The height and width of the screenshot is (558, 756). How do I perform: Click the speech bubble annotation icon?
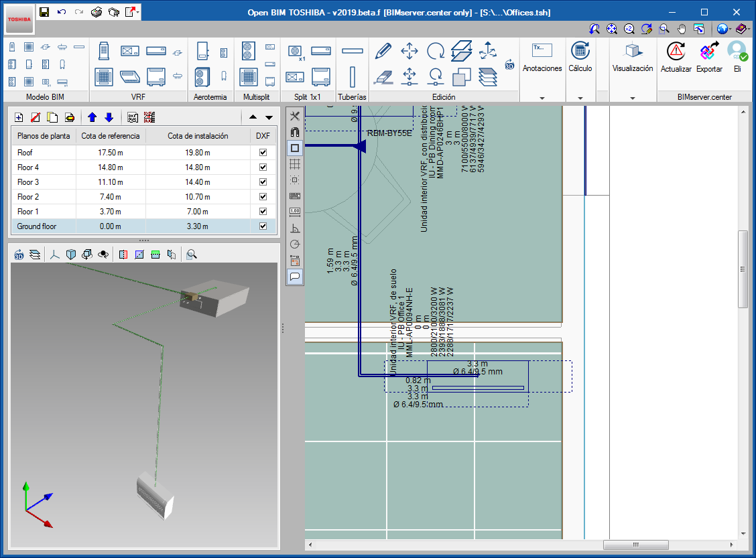(295, 277)
